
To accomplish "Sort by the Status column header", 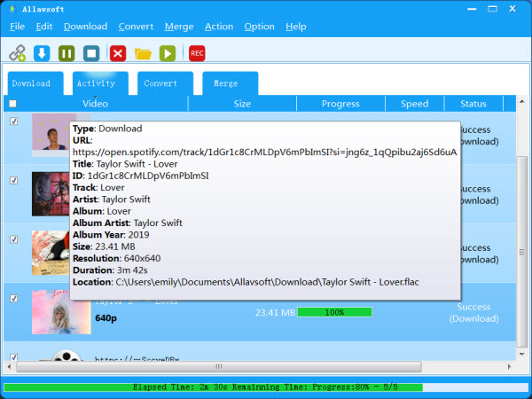I will coord(473,104).
